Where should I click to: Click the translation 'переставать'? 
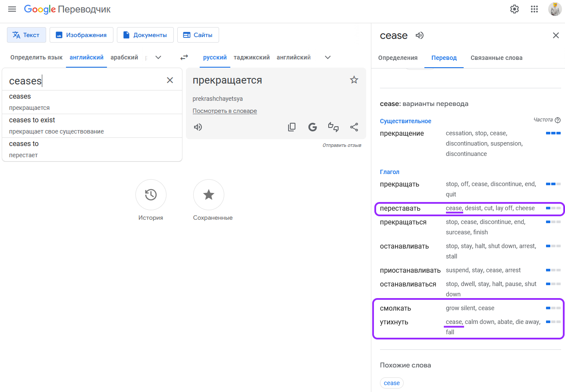(x=400, y=208)
